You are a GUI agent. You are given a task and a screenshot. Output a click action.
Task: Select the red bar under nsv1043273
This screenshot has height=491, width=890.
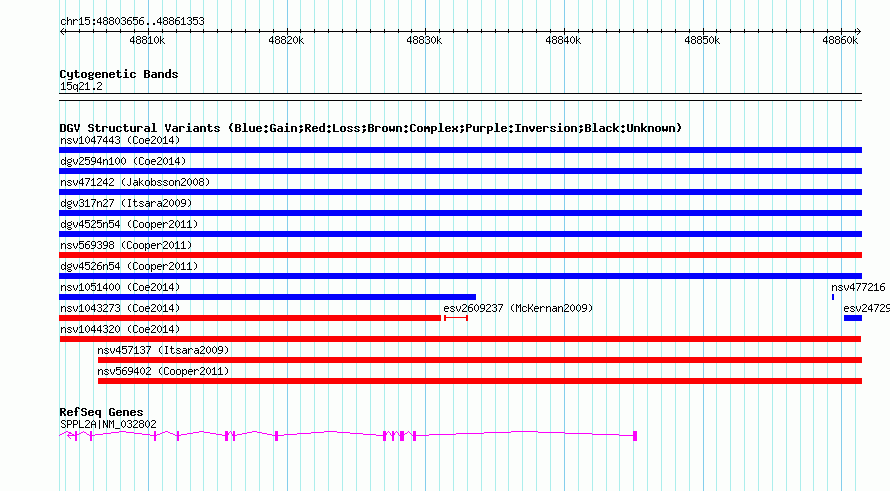click(250, 318)
